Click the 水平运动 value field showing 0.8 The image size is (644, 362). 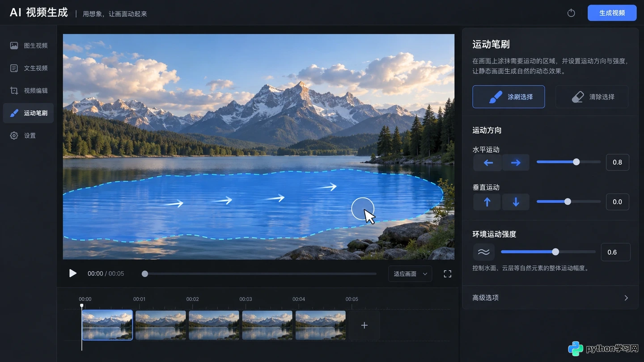pos(617,162)
